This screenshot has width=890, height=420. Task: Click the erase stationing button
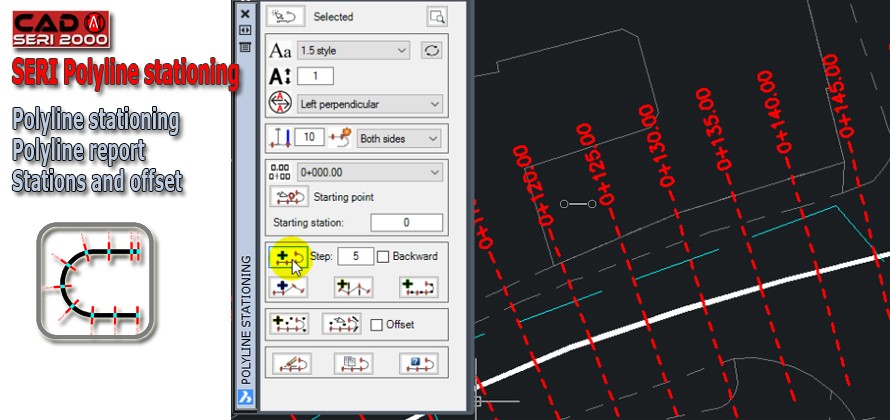[x=292, y=363]
